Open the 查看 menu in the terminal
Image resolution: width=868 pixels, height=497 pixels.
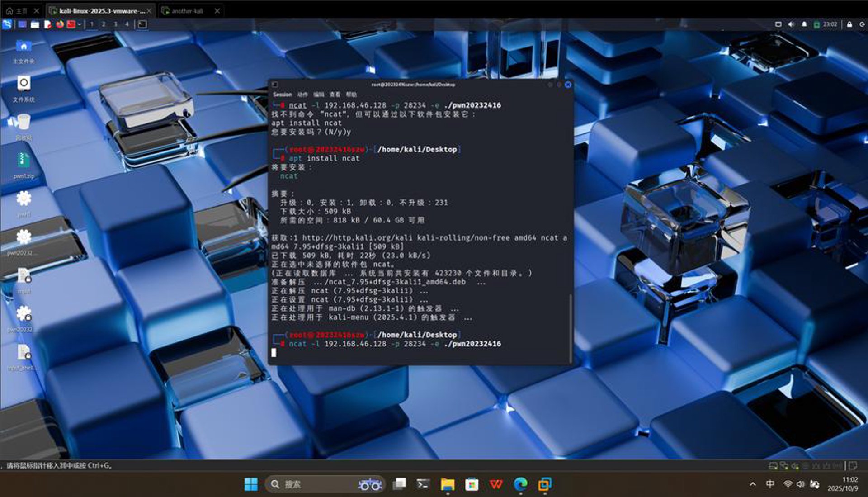(x=335, y=95)
